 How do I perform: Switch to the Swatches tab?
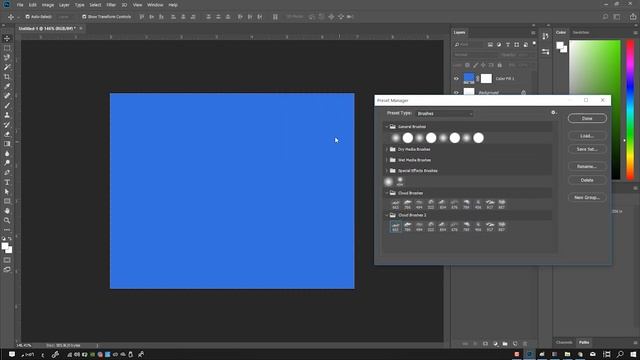click(x=580, y=32)
